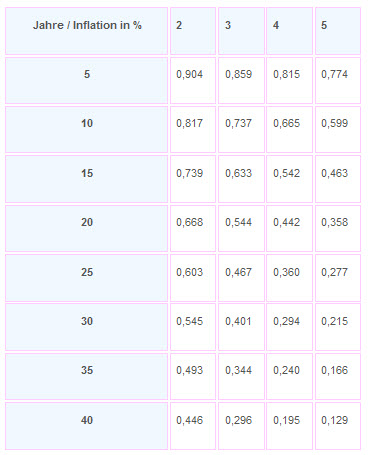The height and width of the screenshot is (455, 368).
Task: Click the row header for 30 years
Action: (x=87, y=327)
